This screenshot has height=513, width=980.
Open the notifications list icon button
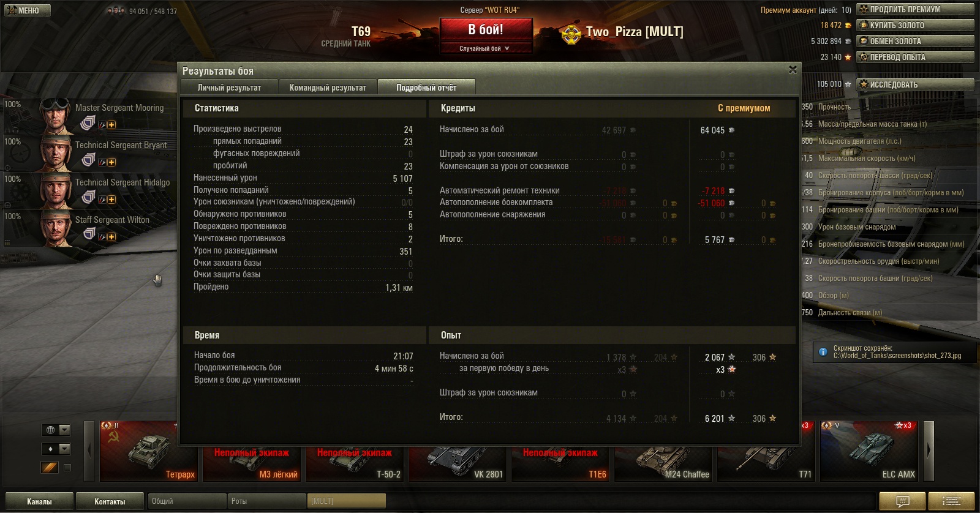tap(951, 501)
